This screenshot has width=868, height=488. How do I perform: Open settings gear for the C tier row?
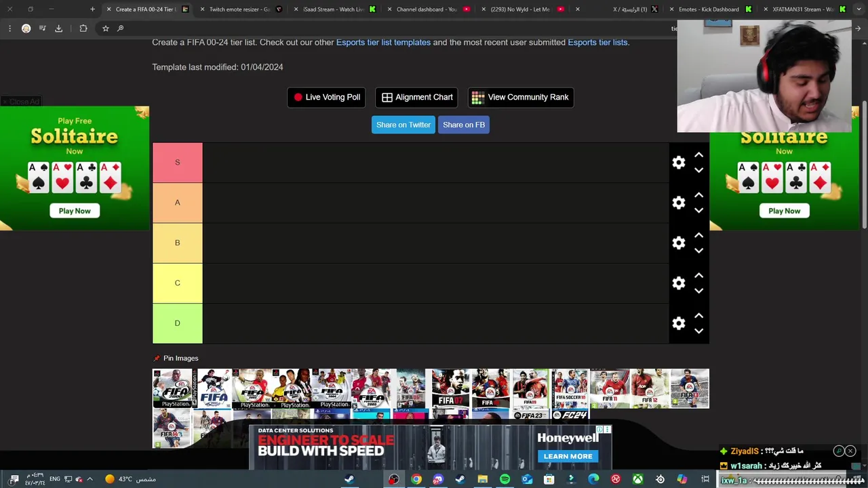(679, 283)
